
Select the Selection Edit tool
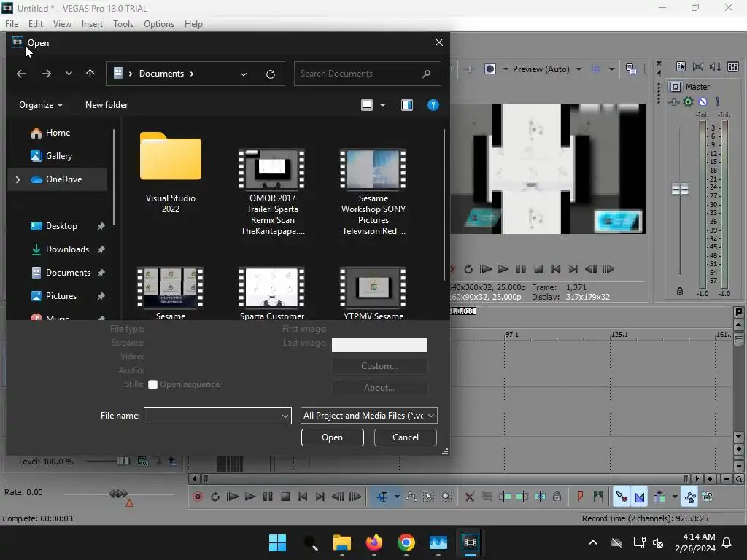429,497
